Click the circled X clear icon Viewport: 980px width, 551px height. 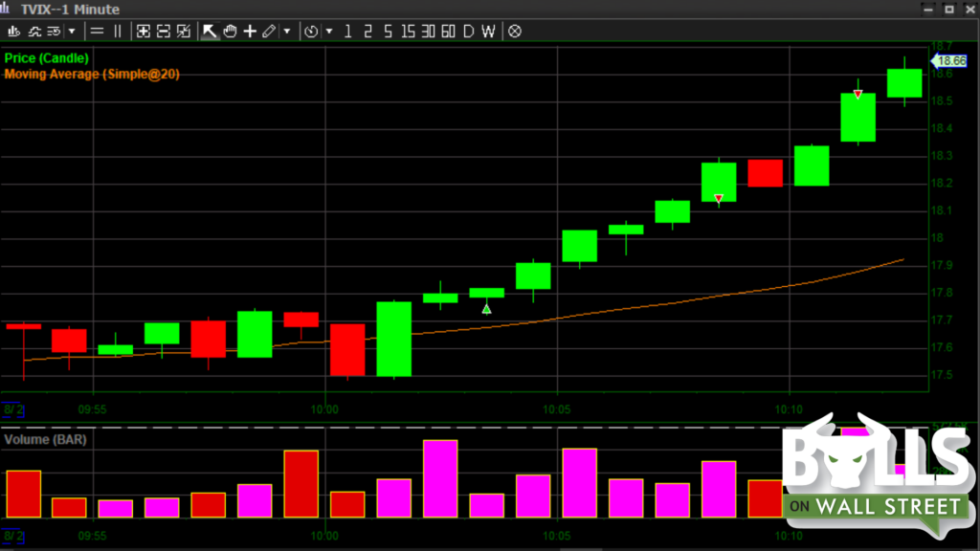[x=515, y=32]
